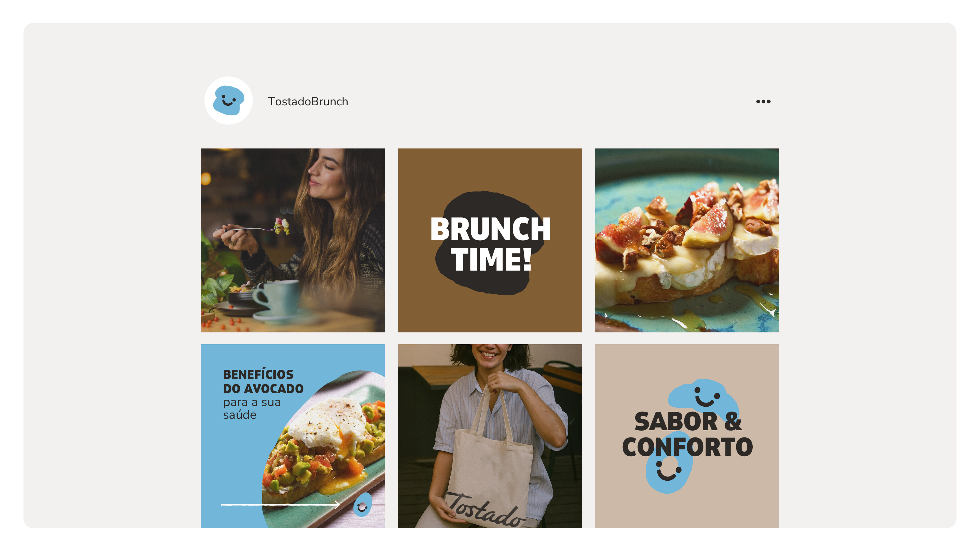Open the Tostado tote bag photo
Viewport: 980px width, 551px height.
coord(490,436)
